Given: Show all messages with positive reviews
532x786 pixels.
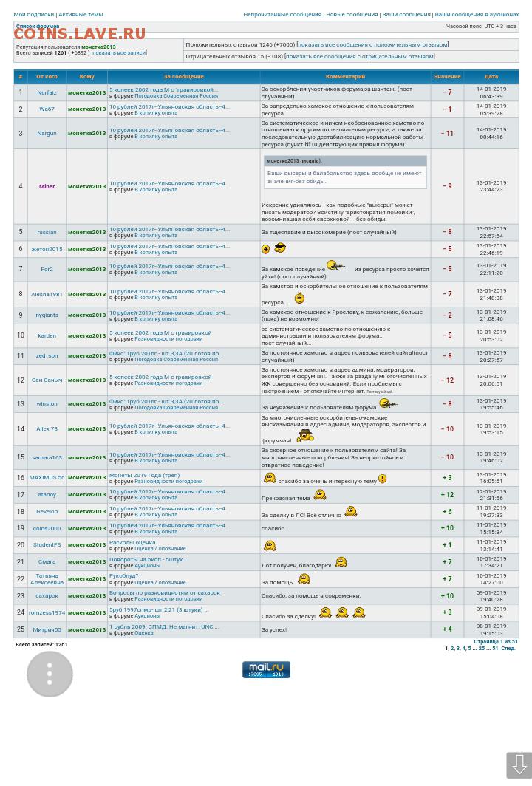Looking at the screenshot, I should 372,44.
